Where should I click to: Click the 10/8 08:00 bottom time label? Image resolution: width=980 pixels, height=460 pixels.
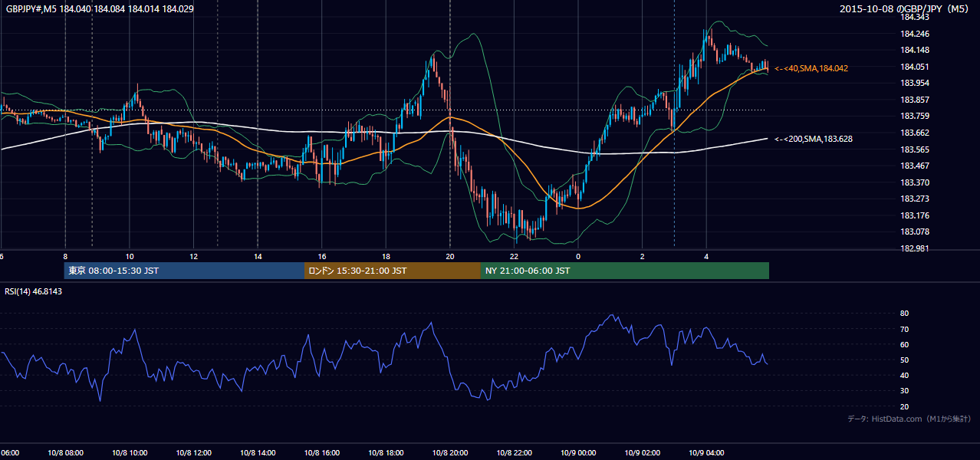[x=65, y=453]
